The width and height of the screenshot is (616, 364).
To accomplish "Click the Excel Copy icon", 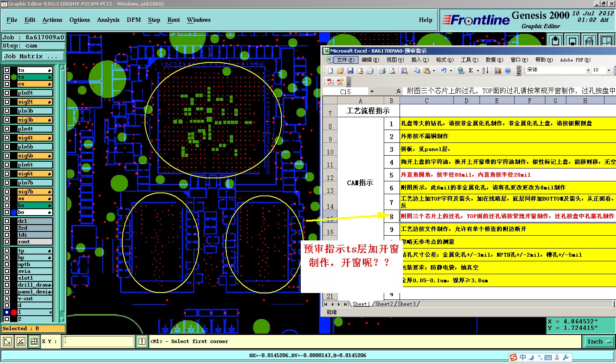I will pyautogui.click(x=417, y=71).
